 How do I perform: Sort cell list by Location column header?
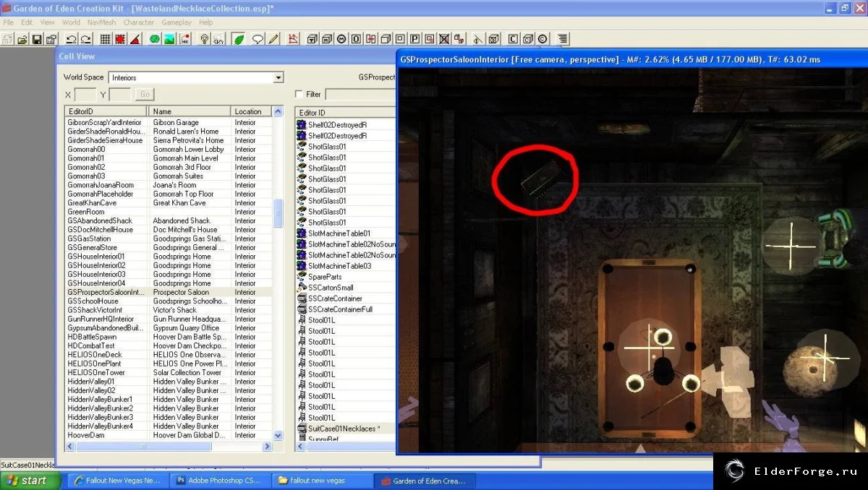251,111
